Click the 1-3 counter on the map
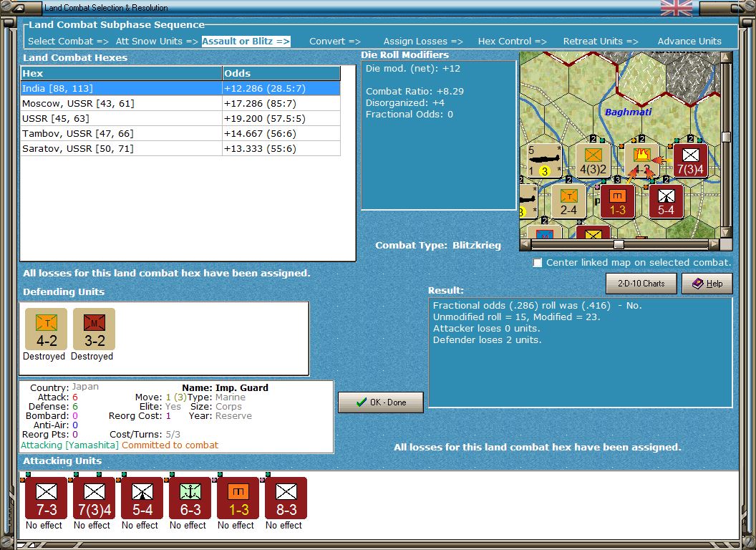Image resolution: width=756 pixels, height=550 pixels. (618, 202)
